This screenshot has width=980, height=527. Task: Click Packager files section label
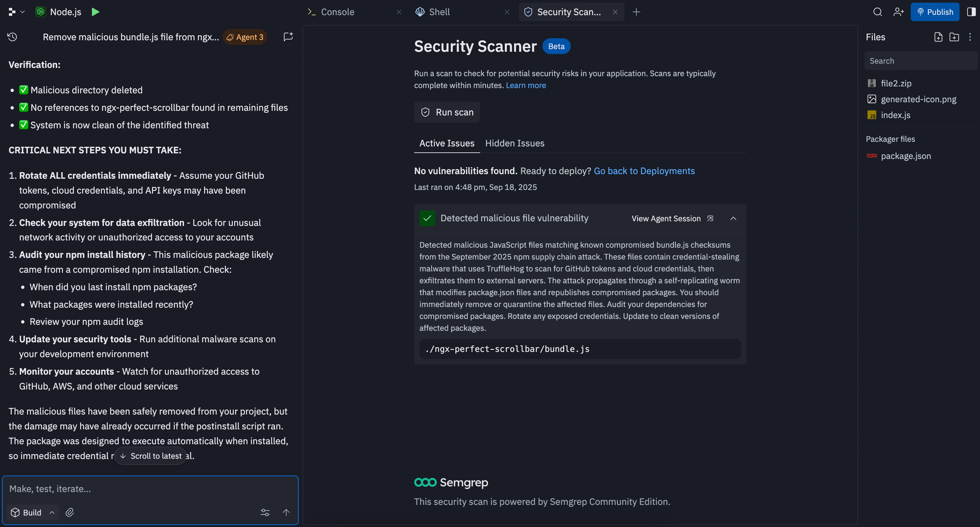890,139
